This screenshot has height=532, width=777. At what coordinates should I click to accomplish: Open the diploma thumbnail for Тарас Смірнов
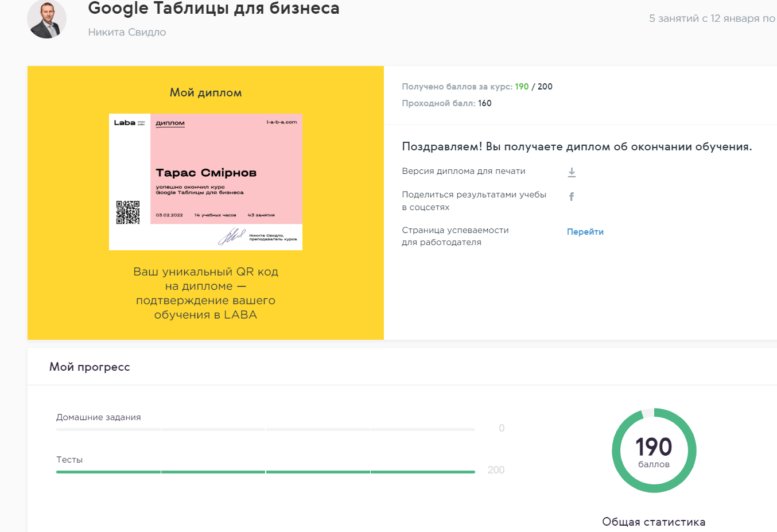(205, 182)
